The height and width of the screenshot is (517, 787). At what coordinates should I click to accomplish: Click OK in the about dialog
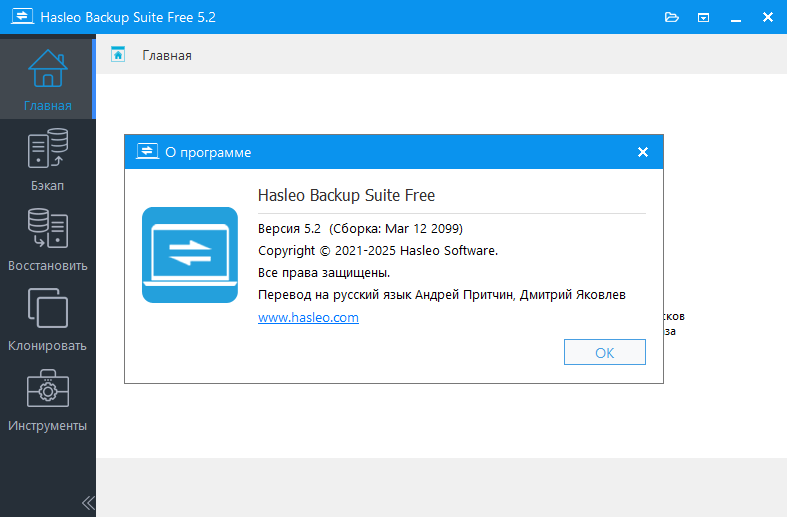coord(605,352)
